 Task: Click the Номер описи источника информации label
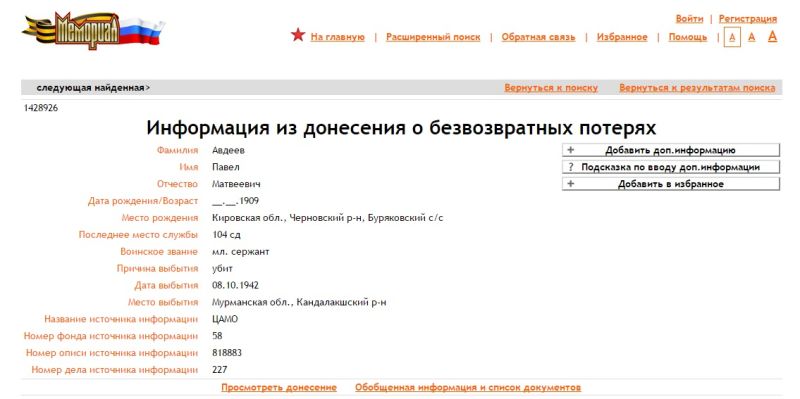click(x=112, y=353)
